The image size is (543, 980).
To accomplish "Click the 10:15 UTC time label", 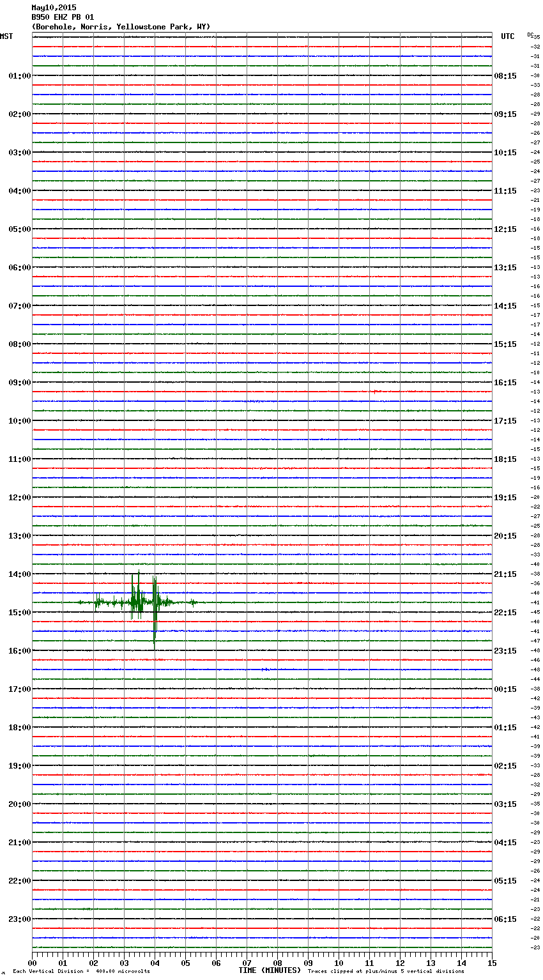I will click(505, 153).
